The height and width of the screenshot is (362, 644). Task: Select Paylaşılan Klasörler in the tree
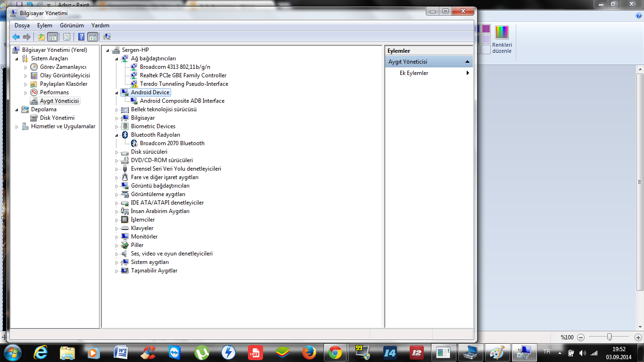pyautogui.click(x=64, y=84)
